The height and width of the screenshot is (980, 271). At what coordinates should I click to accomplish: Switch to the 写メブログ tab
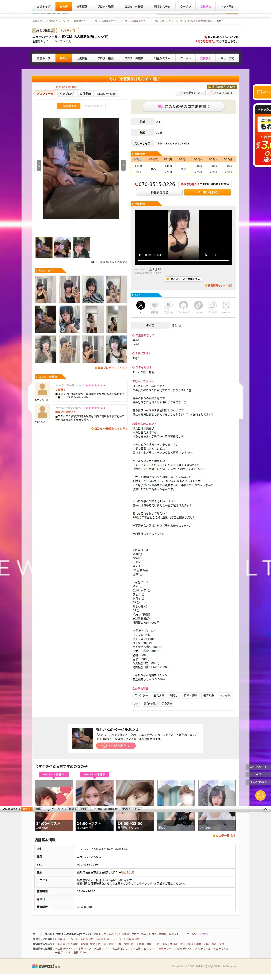[67, 94]
